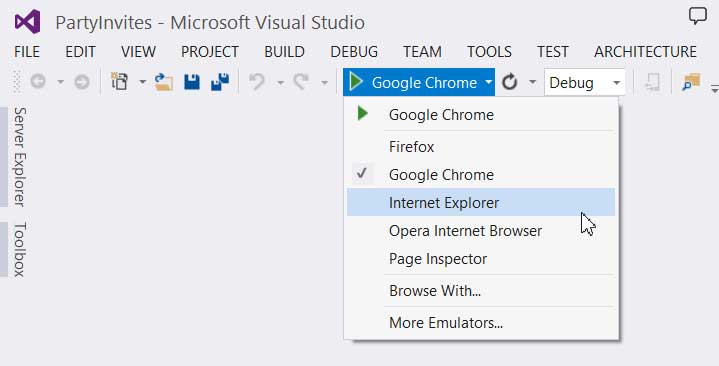This screenshot has width=719, height=366.
Task: Click the Visual Studio logo icon
Action: pyautogui.click(x=27, y=22)
